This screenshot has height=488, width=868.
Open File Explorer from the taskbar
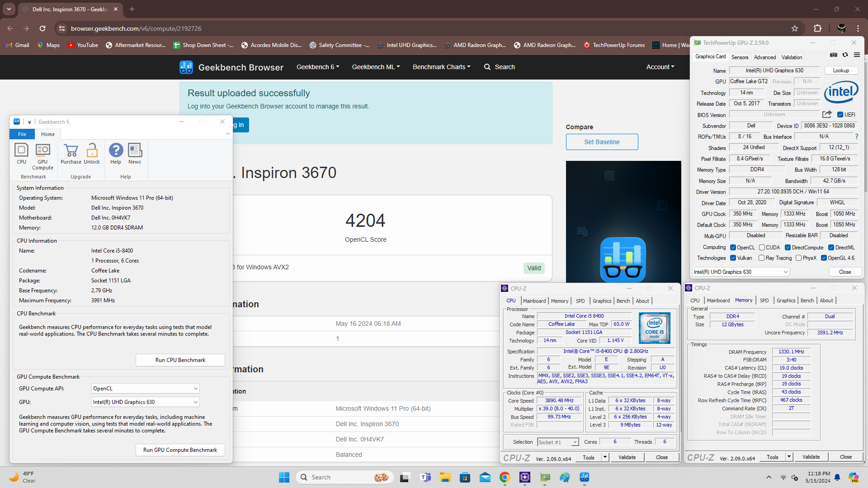pyautogui.click(x=445, y=477)
